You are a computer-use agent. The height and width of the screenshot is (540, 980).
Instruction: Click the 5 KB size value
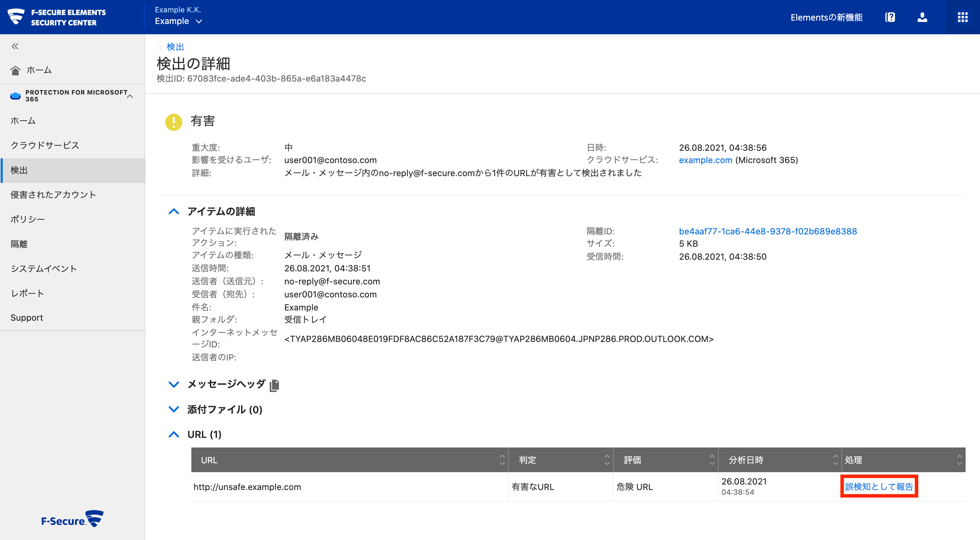[x=688, y=244]
